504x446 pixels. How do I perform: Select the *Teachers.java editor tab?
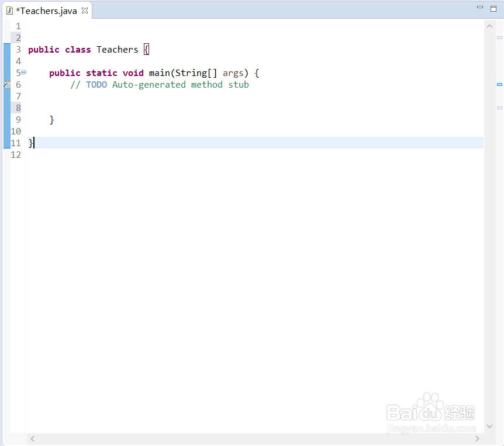47,11
